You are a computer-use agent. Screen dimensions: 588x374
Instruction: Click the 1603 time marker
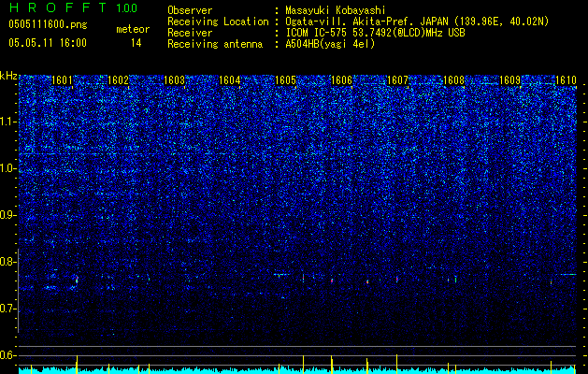click(174, 79)
